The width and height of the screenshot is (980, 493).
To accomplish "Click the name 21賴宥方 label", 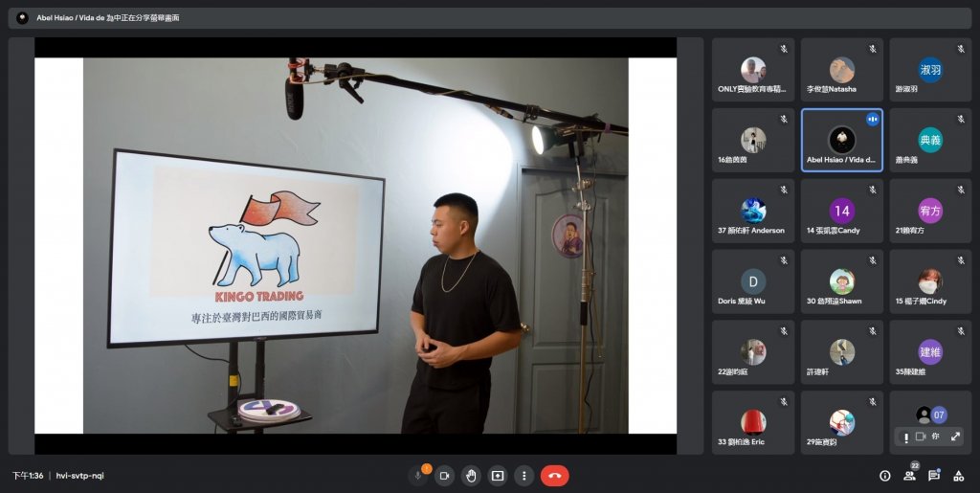I will click(x=909, y=231).
